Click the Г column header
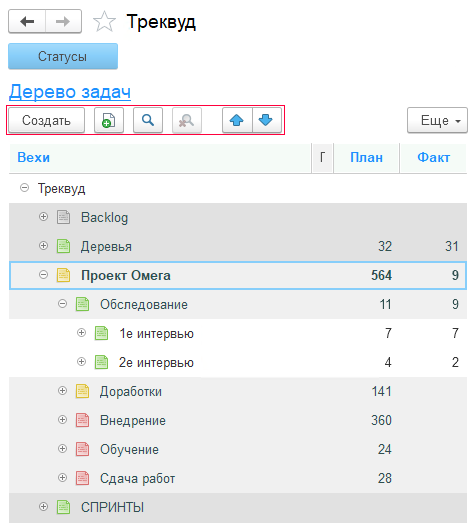This screenshot has height=526, width=475. pyautogui.click(x=322, y=157)
